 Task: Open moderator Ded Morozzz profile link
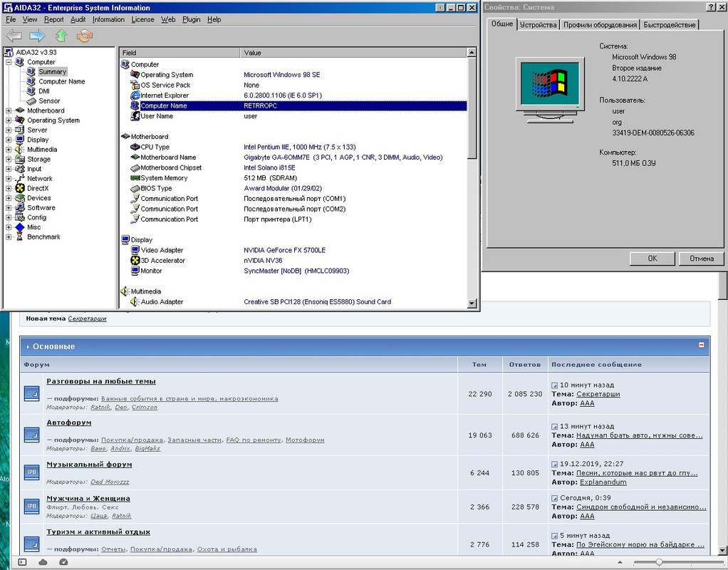(110, 482)
